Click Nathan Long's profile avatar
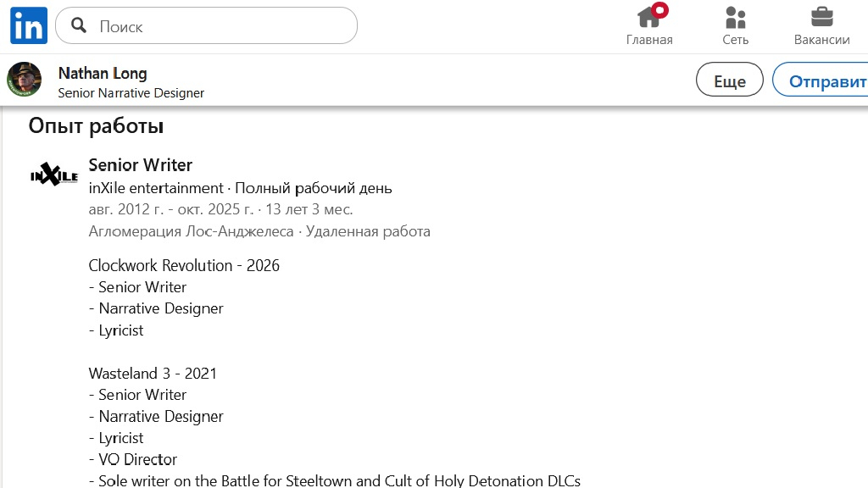The image size is (868, 488). (25, 80)
